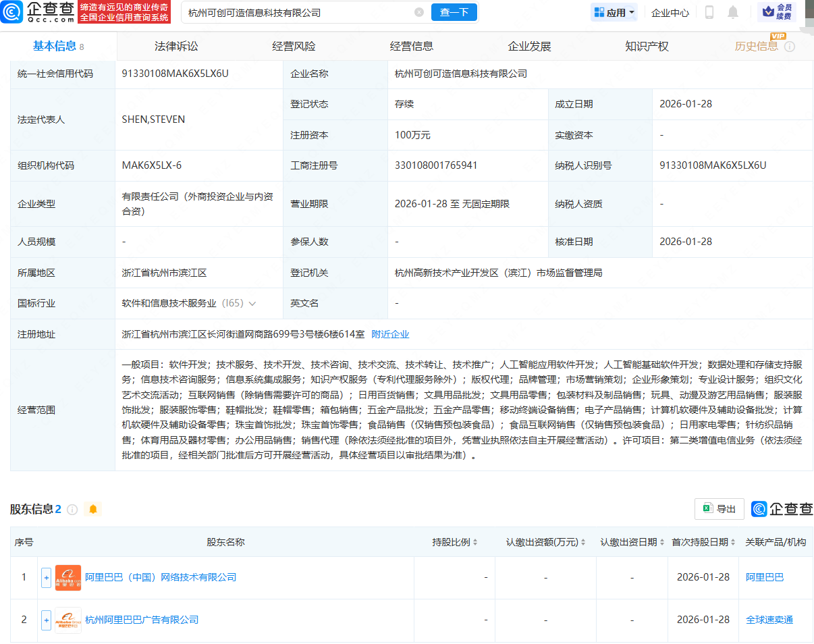Open the mobile phone app icon
Viewport: 814px width, 644px height.
[x=709, y=12]
